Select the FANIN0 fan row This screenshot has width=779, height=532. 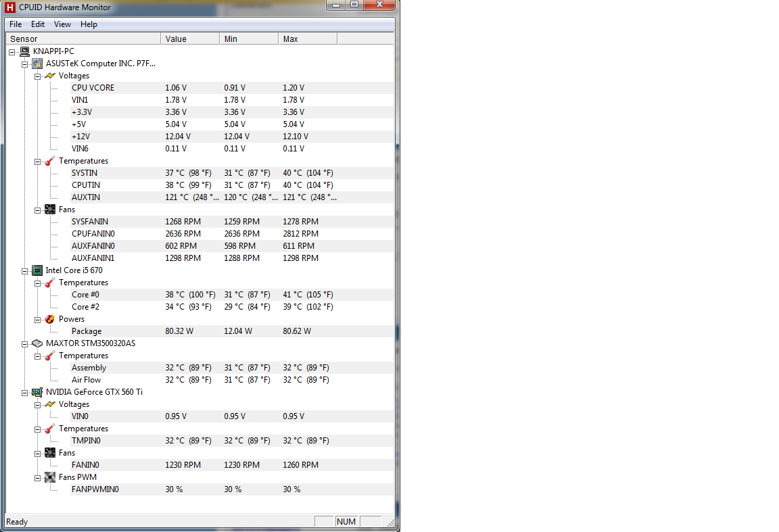pyautogui.click(x=232, y=465)
